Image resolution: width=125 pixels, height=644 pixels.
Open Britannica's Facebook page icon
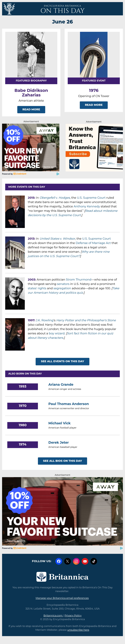[x=59, y=561]
